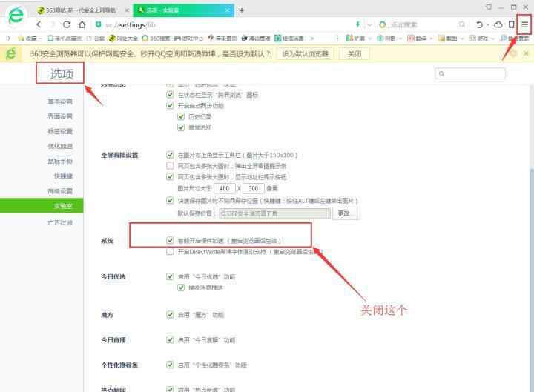Show more bookmarks with the chevron

tap(312, 39)
